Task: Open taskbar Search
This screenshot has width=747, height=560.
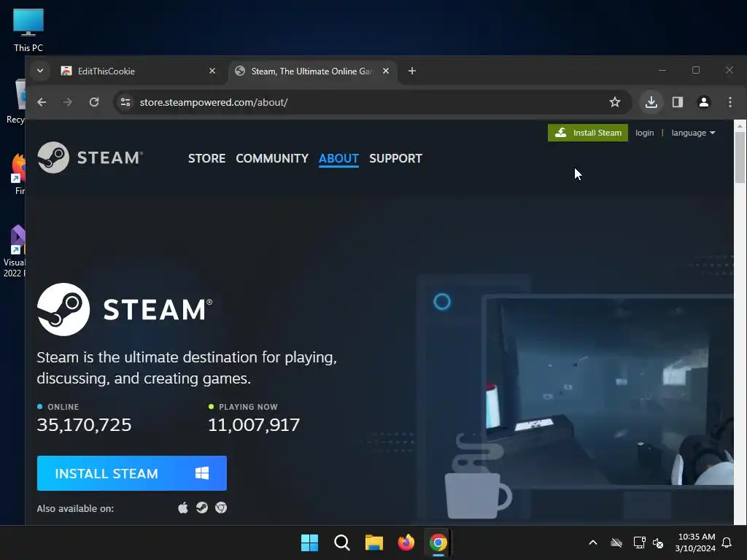Action: (342, 542)
